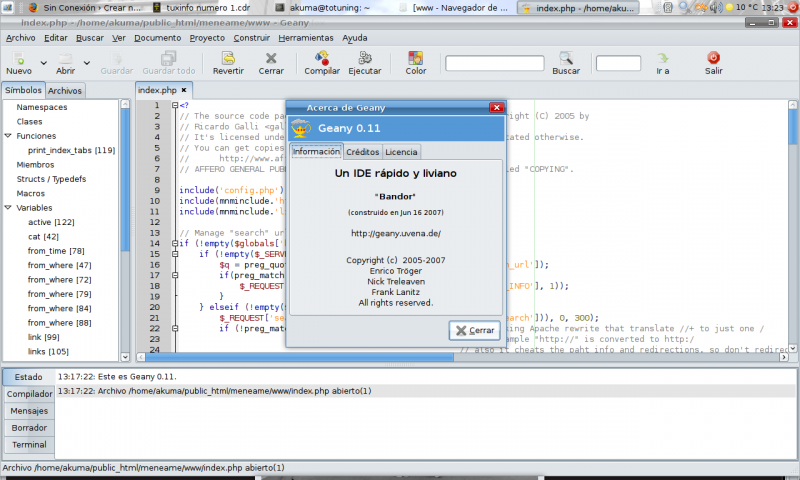Viewport: 800px width, 480px height.
Task: Toggle fold marker at code line 1
Action: click(174, 105)
